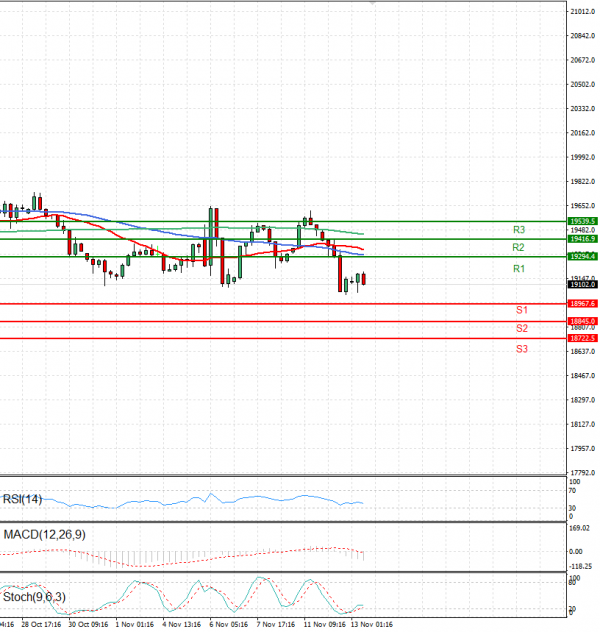Click the 21012.0 price axis label
The width and height of the screenshot is (600, 632).
(x=583, y=12)
